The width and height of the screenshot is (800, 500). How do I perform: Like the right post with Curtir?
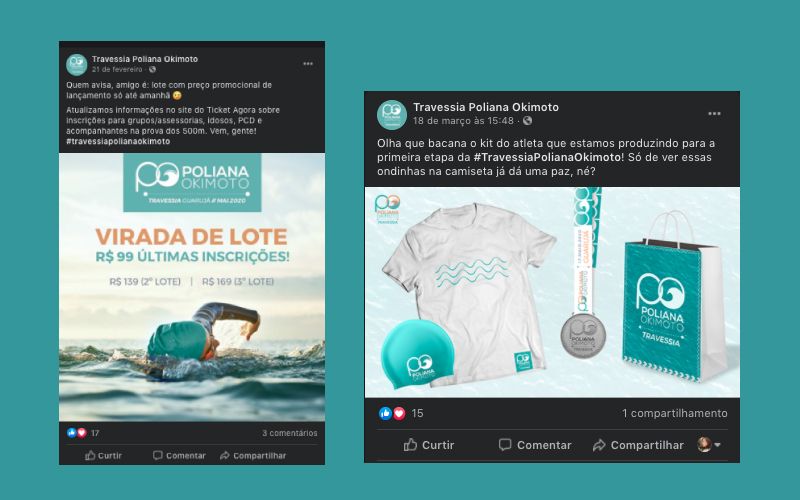pyautogui.click(x=429, y=445)
